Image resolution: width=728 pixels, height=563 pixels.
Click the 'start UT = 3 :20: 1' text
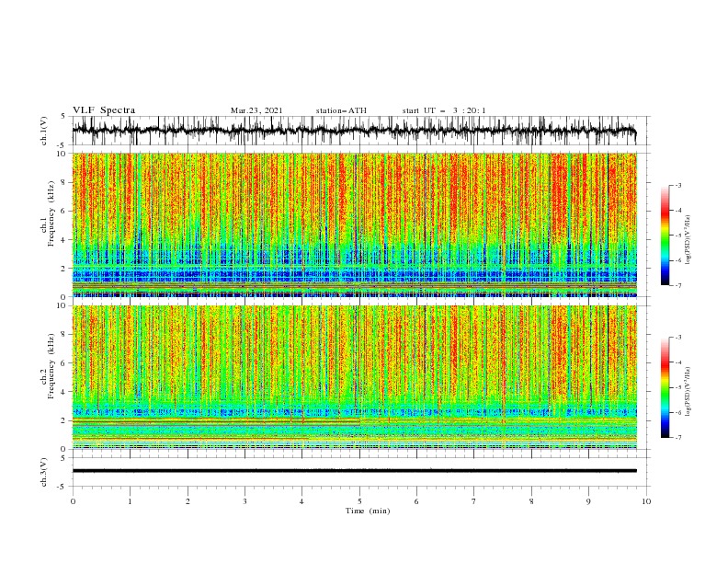(x=444, y=110)
